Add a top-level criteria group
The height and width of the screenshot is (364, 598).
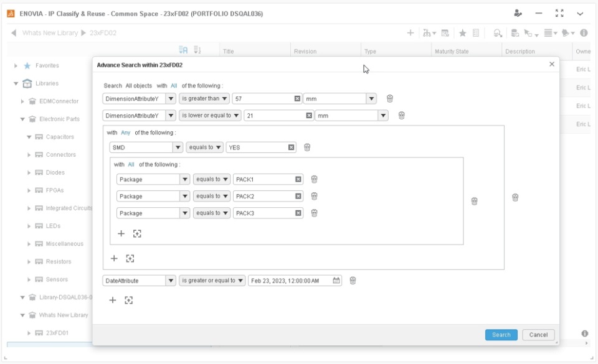tap(128, 300)
